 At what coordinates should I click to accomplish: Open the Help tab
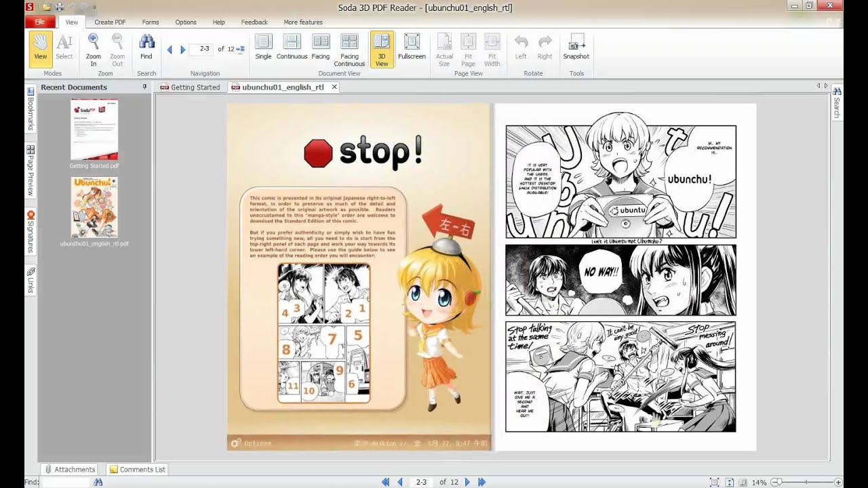click(x=218, y=22)
